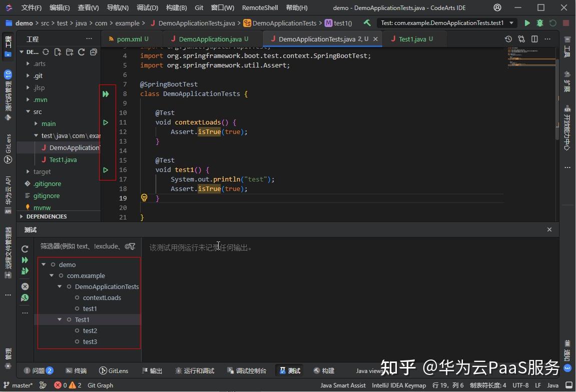Open editor more actions ellipsis
The width and height of the screenshot is (576, 392).
point(547,39)
